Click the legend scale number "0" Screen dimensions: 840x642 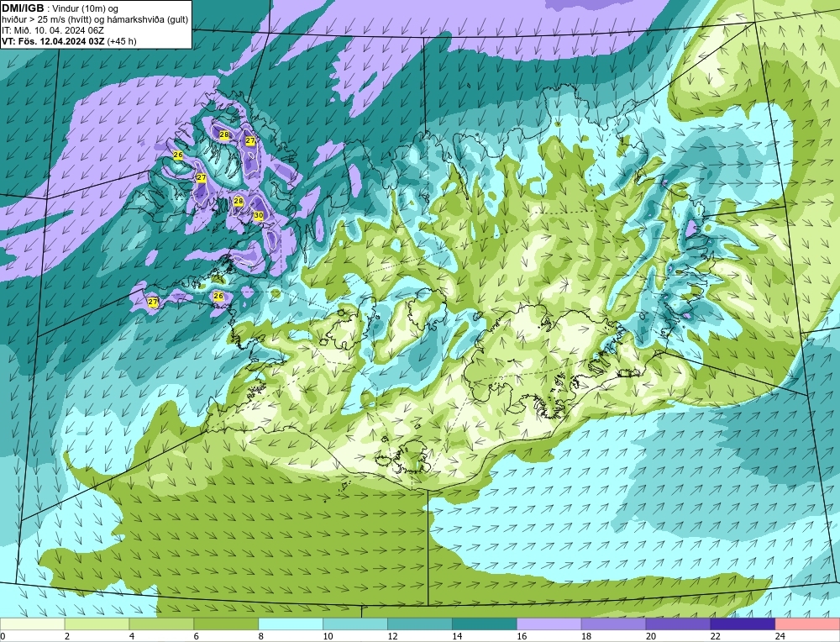click(3, 636)
